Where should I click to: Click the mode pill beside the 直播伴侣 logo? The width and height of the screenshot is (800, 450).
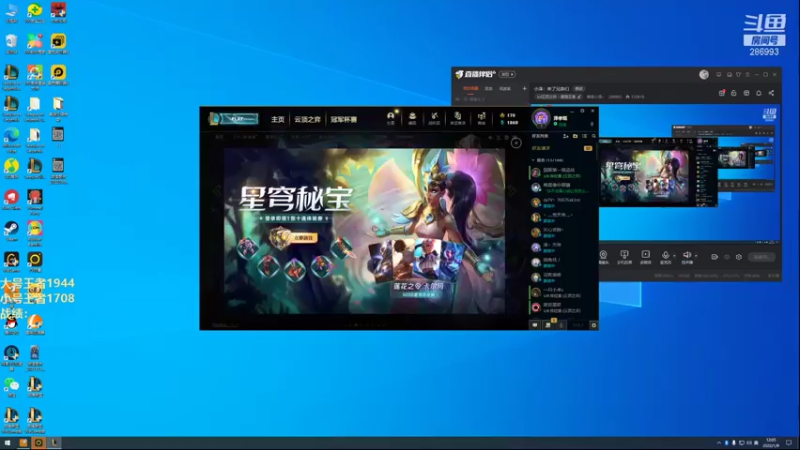point(507,74)
